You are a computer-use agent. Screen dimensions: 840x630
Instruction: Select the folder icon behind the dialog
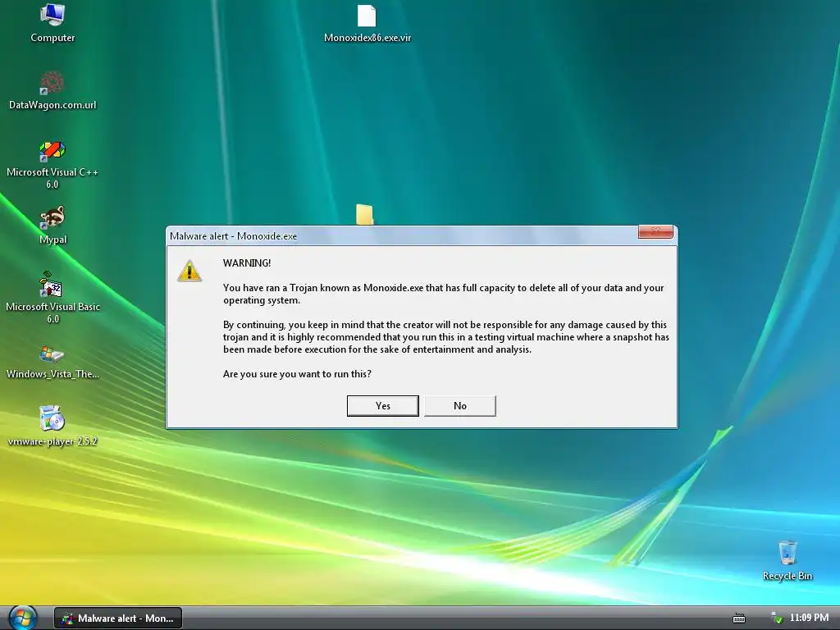click(365, 214)
